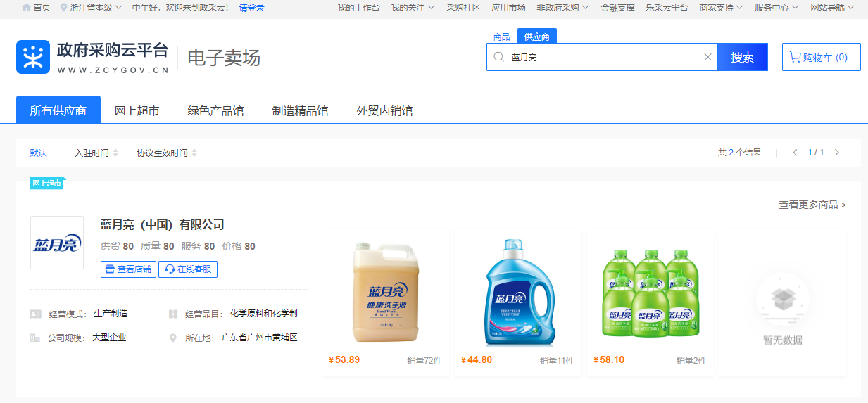Click the 电子卖场 heading text

(224, 58)
